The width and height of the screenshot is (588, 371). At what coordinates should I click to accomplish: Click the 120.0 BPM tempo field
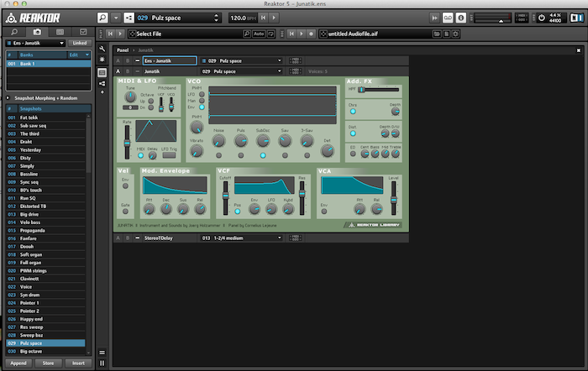[x=242, y=18]
